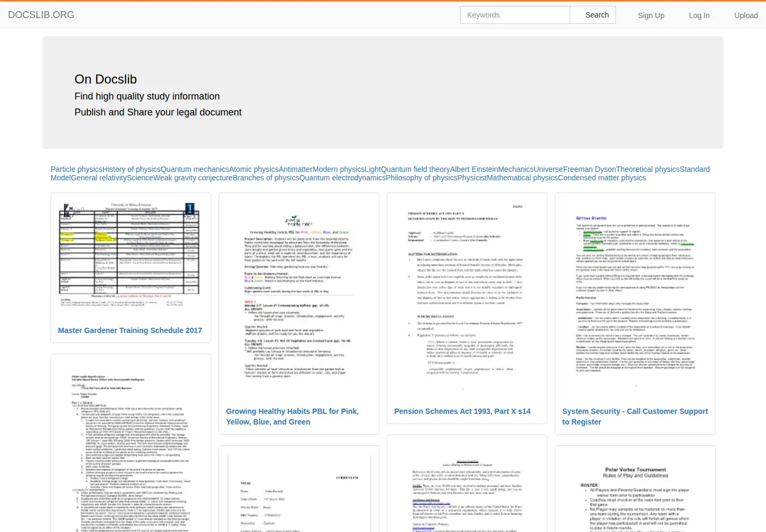Open the History of physics topic
766x532 pixels.
(x=131, y=169)
